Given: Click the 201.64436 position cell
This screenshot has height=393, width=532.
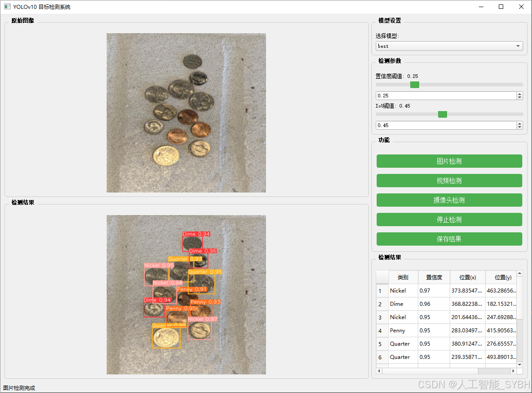Looking at the screenshot, I should [468, 317].
